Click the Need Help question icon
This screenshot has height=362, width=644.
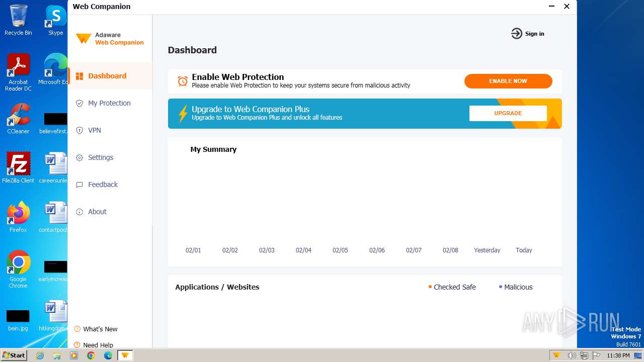click(77, 345)
